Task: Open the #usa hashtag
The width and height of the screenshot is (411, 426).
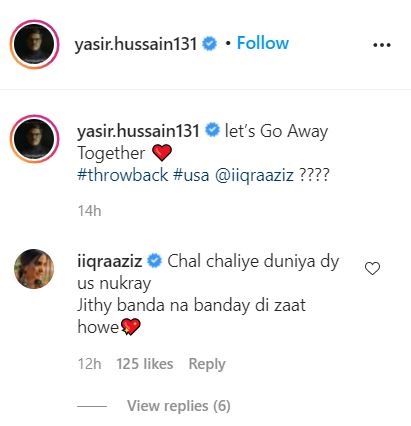Action: pos(191,175)
